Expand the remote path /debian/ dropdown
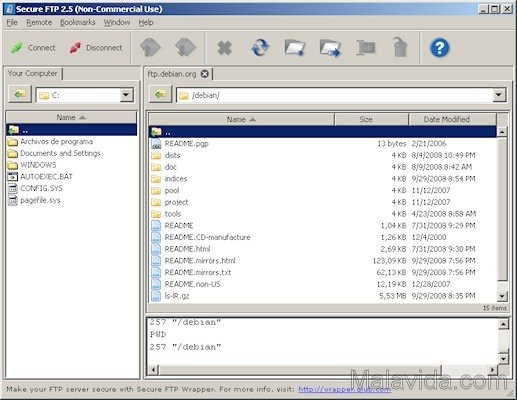517x400 pixels. tap(499, 95)
